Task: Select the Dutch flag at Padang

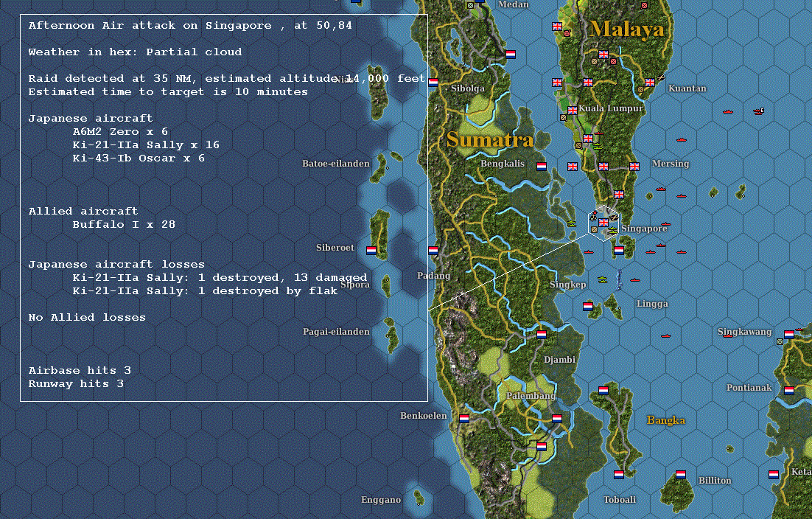Action: coord(433,251)
